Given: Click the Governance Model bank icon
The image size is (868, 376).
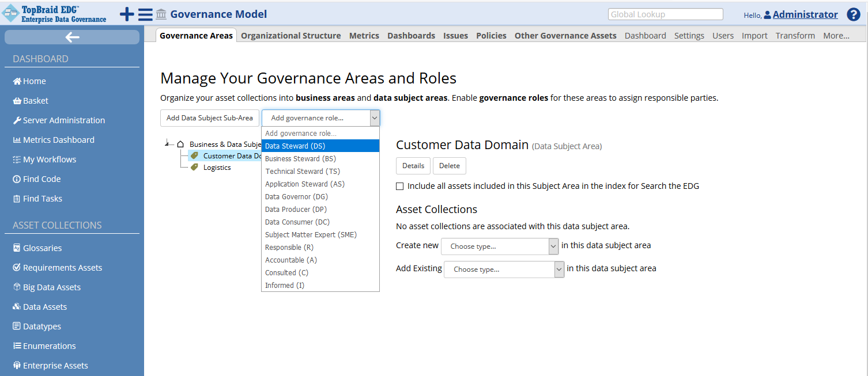Looking at the screenshot, I should 160,14.
